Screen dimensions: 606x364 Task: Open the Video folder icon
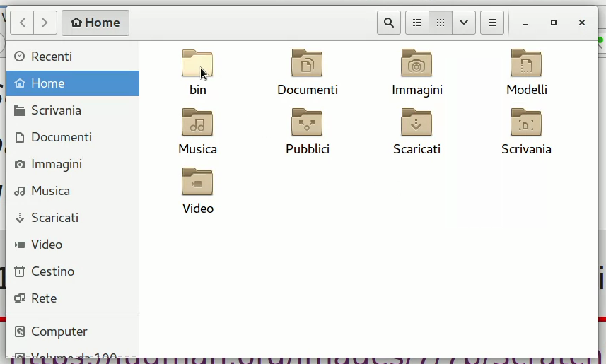click(x=197, y=183)
